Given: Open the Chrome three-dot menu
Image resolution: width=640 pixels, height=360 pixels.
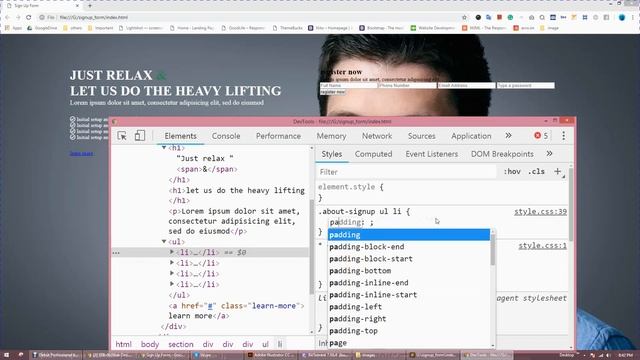Looking at the screenshot, I should [633, 17].
